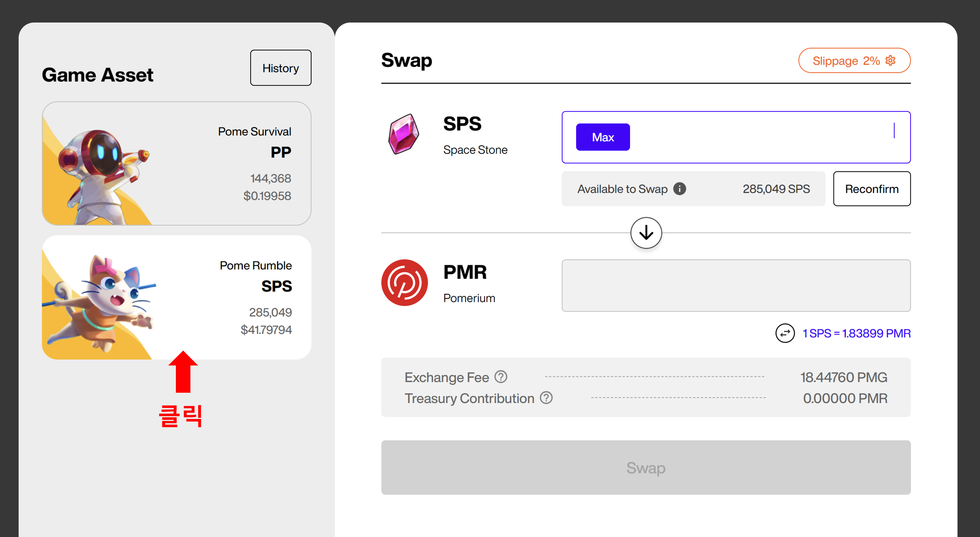Focus the SPS amount input field

(761, 137)
